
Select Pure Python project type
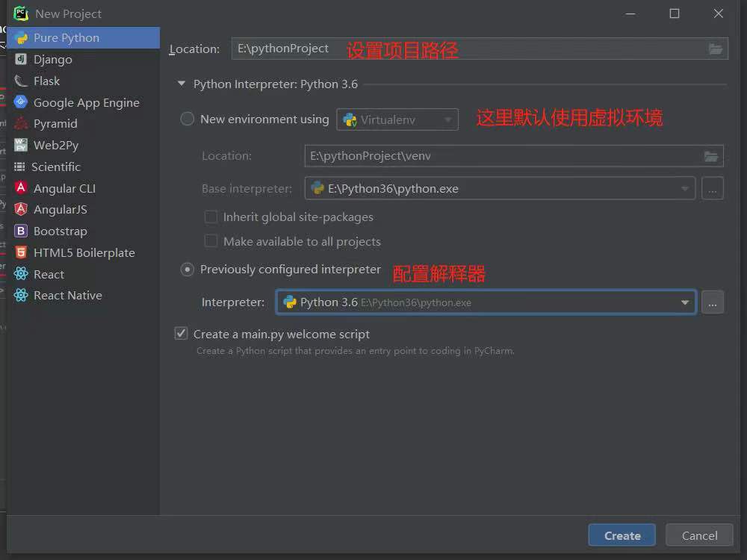(84, 37)
